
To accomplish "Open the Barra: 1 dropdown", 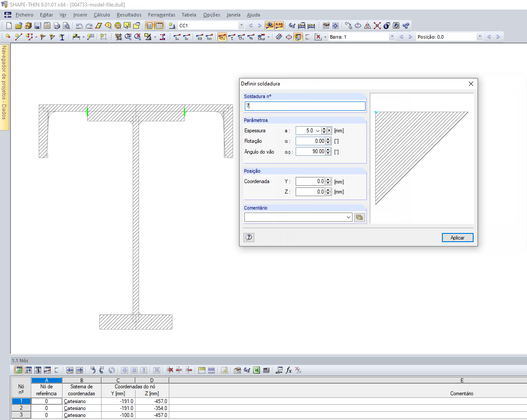I will coord(392,37).
